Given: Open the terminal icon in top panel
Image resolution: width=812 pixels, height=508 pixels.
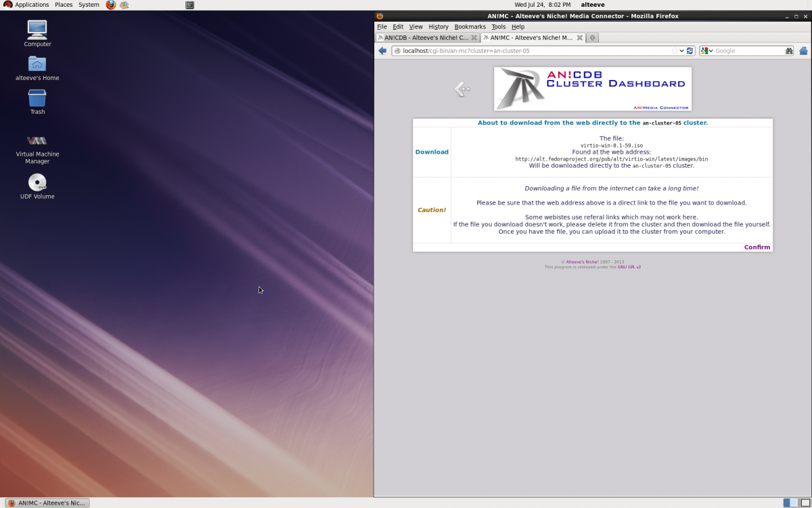Looking at the screenshot, I should click(x=189, y=5).
